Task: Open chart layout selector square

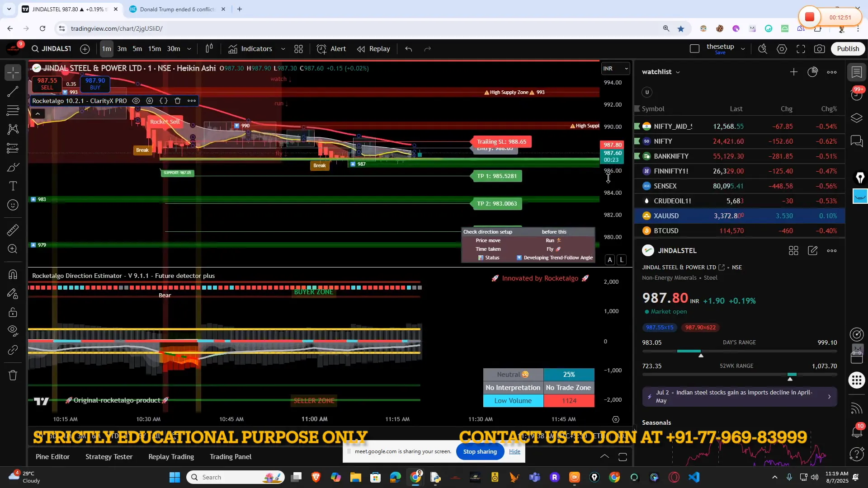Action: (695, 49)
